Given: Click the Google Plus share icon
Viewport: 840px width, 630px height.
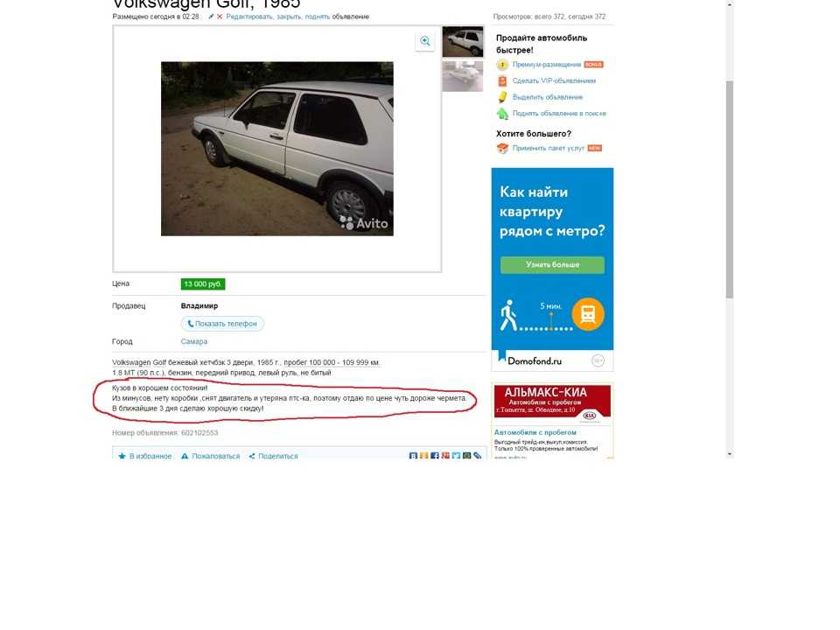Looking at the screenshot, I should (445, 455).
